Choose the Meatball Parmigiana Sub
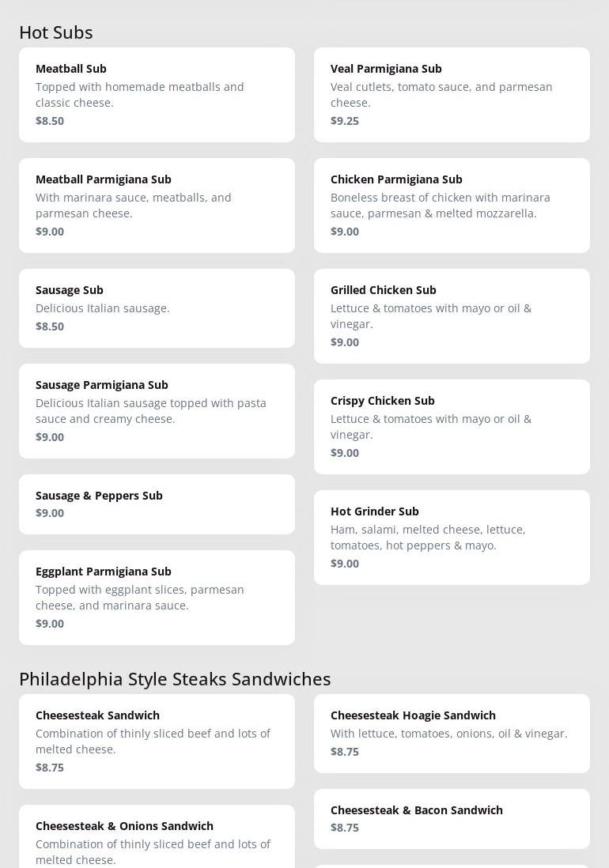 pyautogui.click(x=157, y=206)
